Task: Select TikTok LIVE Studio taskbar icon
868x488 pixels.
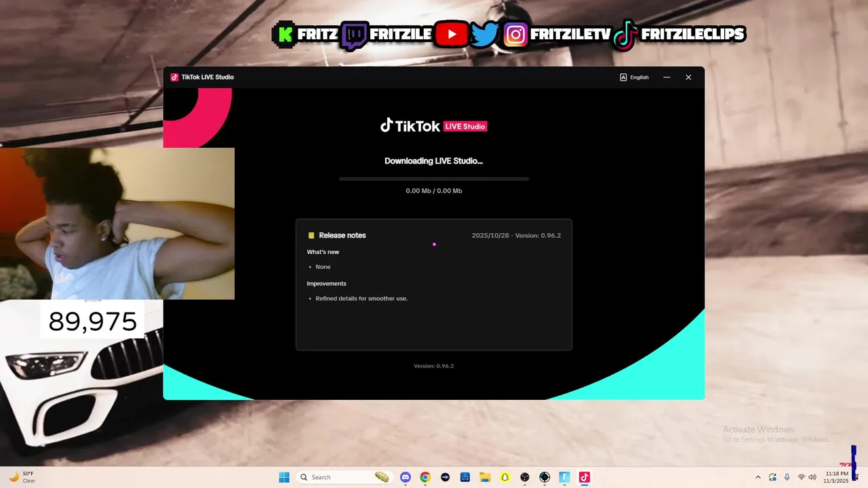Action: (585, 477)
